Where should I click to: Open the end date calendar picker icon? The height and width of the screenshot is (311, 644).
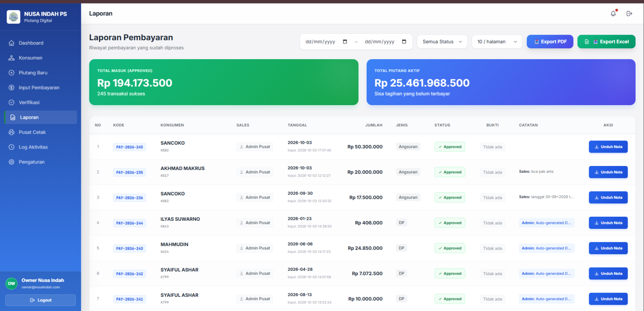point(404,41)
